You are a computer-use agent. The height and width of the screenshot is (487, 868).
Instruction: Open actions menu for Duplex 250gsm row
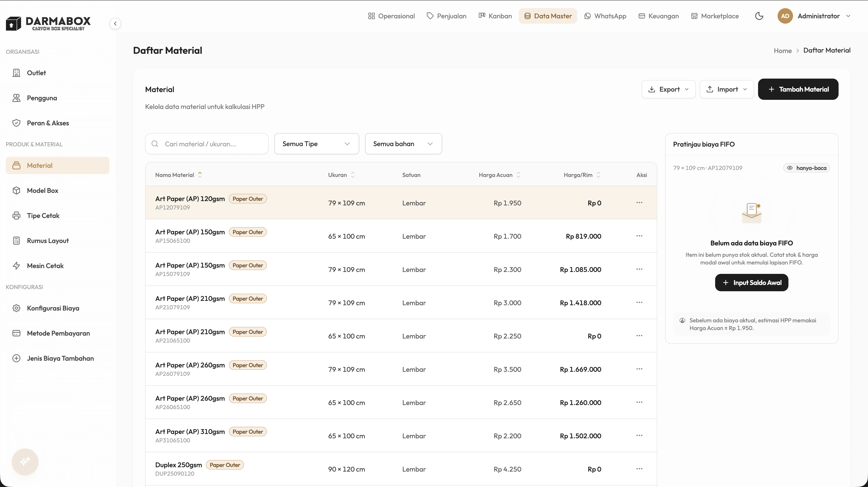coord(639,469)
